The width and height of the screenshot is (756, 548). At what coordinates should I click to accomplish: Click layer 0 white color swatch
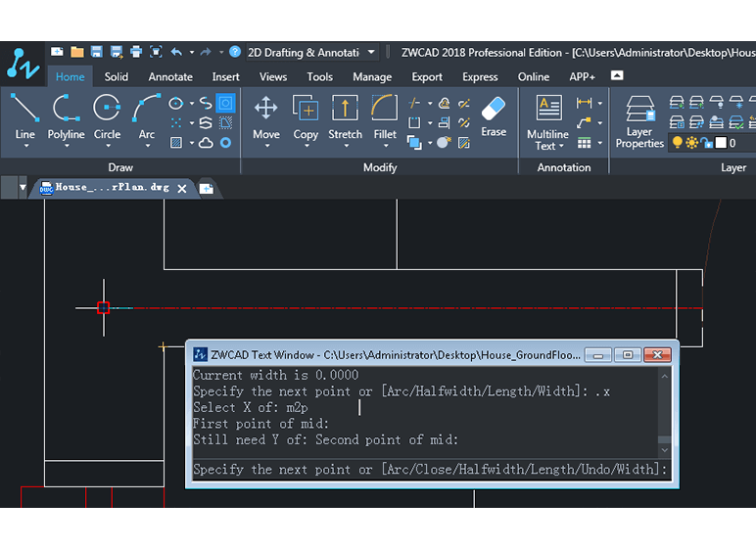coord(721,143)
